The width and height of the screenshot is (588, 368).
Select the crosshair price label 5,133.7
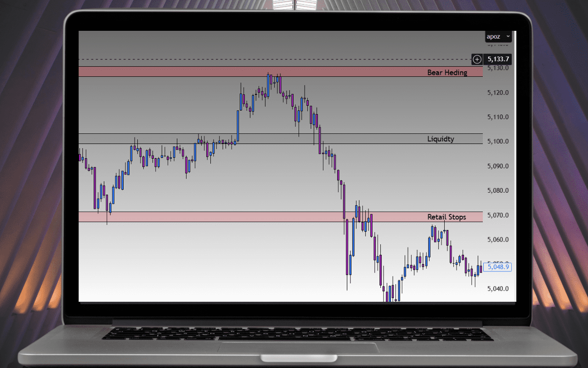point(498,59)
